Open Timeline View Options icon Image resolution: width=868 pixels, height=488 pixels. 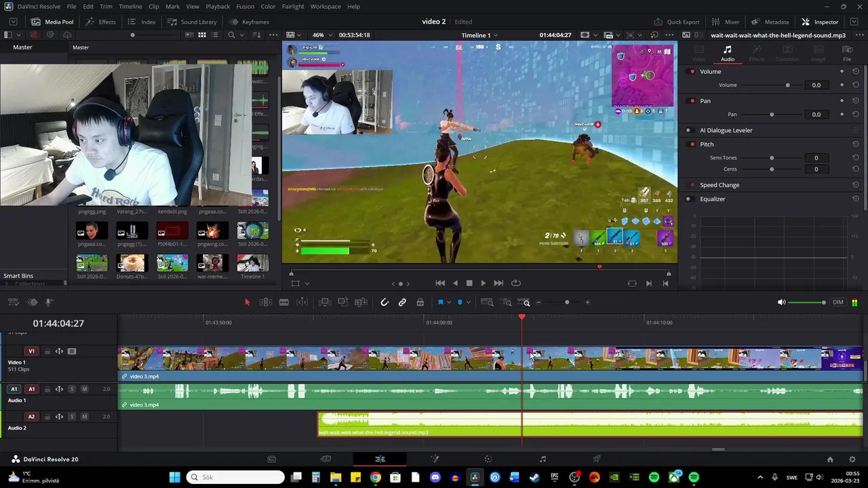coord(13,302)
